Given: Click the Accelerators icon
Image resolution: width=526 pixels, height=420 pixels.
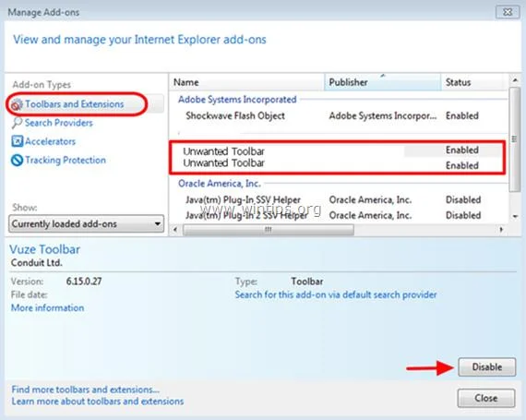Looking at the screenshot, I should coord(18,141).
